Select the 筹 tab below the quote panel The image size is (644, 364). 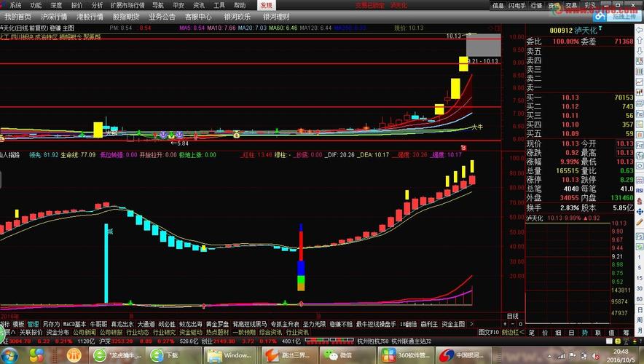pyautogui.click(x=625, y=333)
